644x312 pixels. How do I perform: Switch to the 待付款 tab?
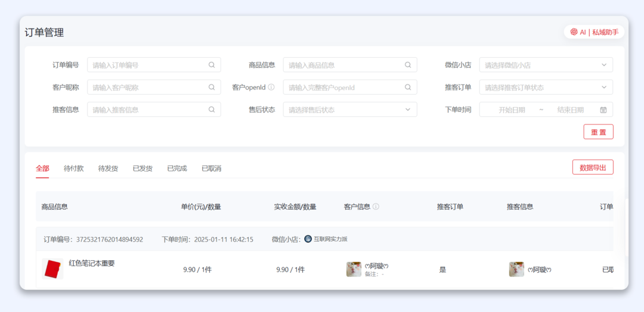click(74, 169)
